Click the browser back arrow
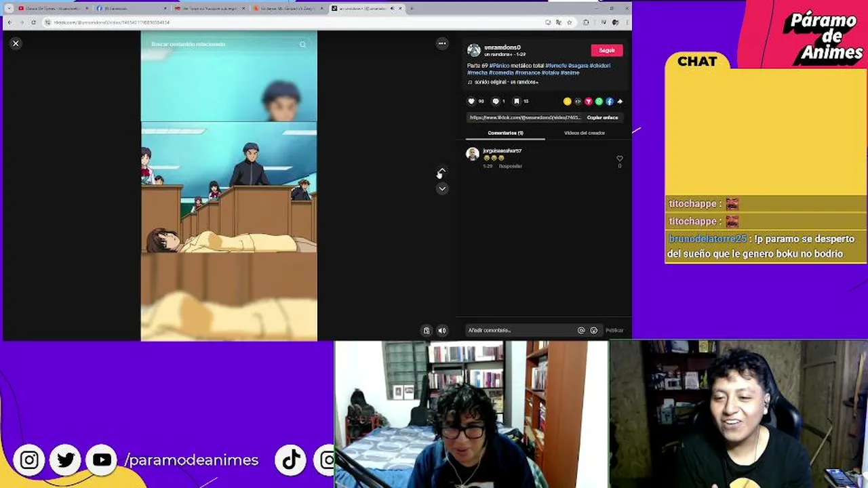Viewport: 868px width, 488px height. [x=9, y=22]
